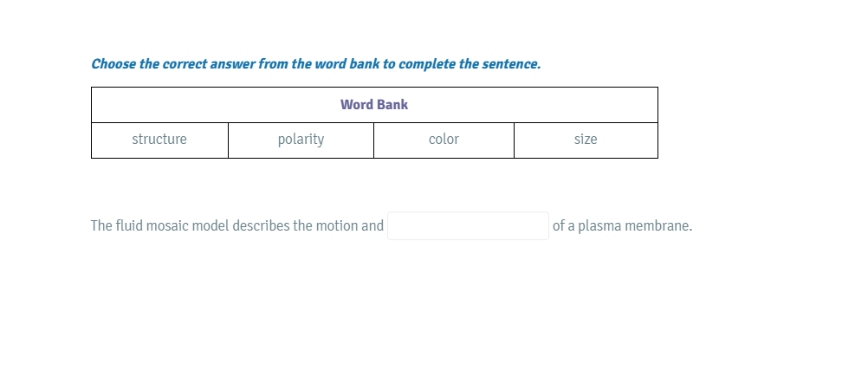
Task: Click the "Word Bank" table header
Action: [x=374, y=105]
